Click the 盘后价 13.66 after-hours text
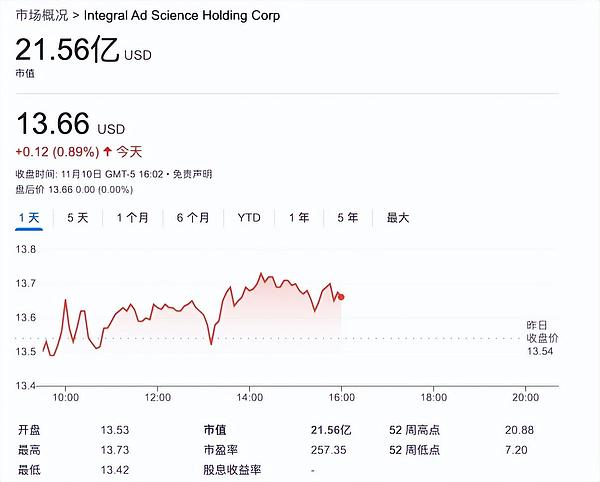This screenshot has width=600, height=482. click(x=74, y=189)
